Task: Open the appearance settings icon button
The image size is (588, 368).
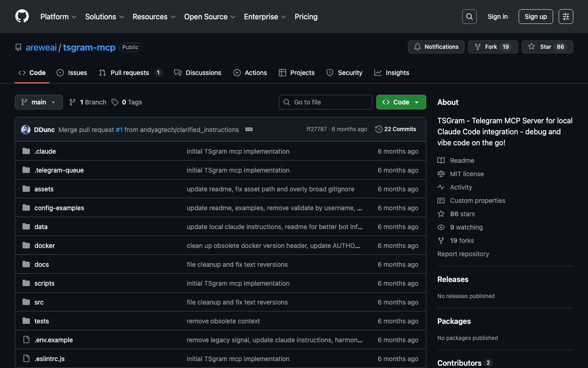Action: 565,17
